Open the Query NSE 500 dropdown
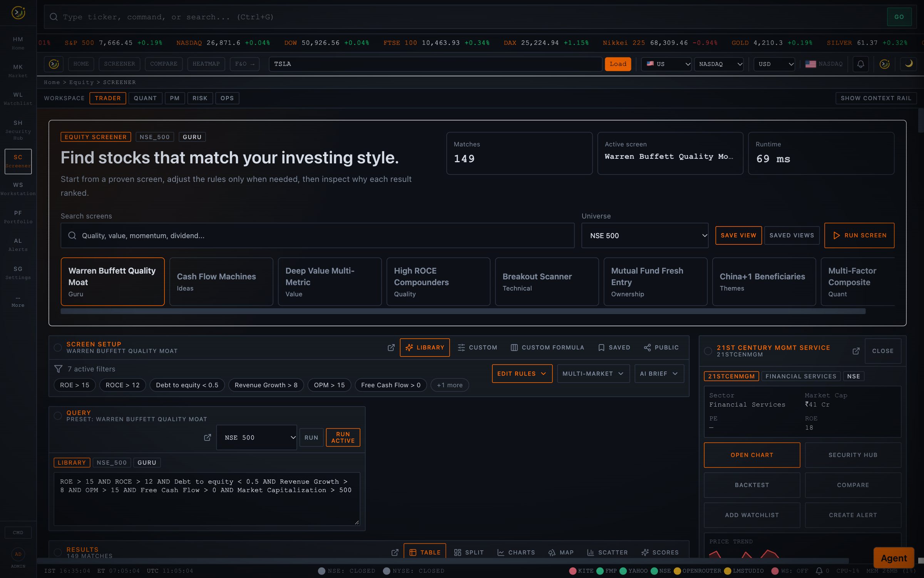Screen dimensions: 924x578 tap(257, 437)
